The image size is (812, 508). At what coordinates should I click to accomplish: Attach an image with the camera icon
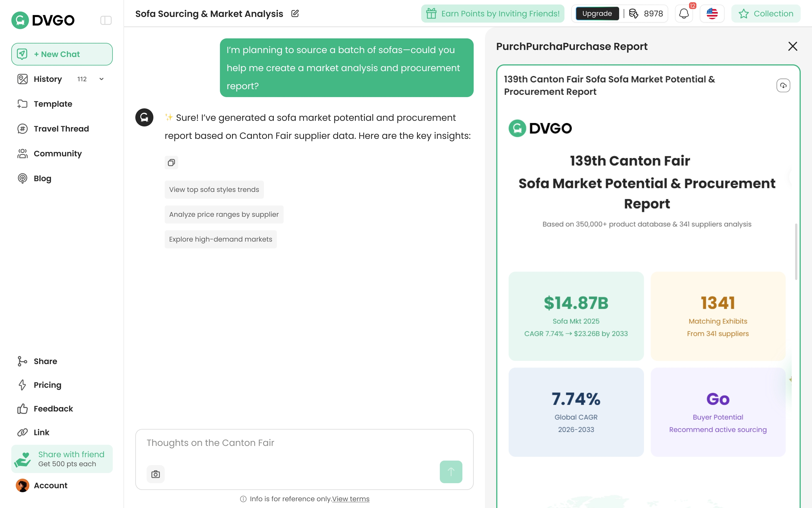[155, 474]
